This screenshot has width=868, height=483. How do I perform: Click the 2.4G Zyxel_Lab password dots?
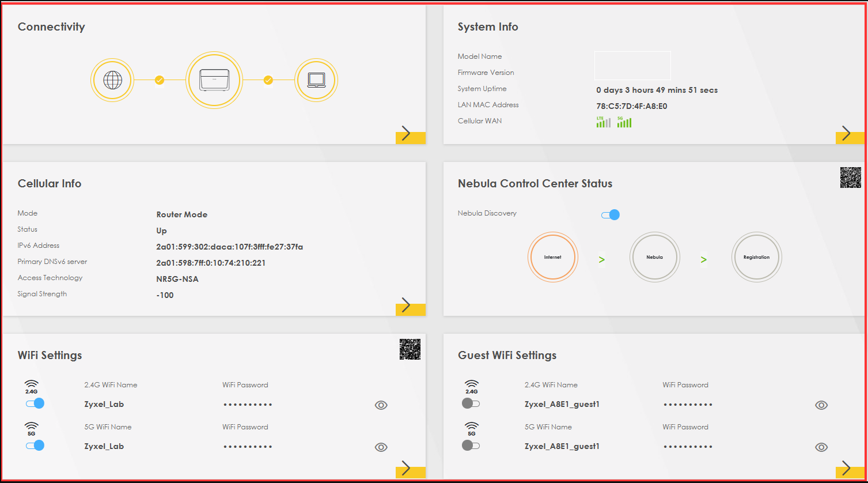pos(248,405)
